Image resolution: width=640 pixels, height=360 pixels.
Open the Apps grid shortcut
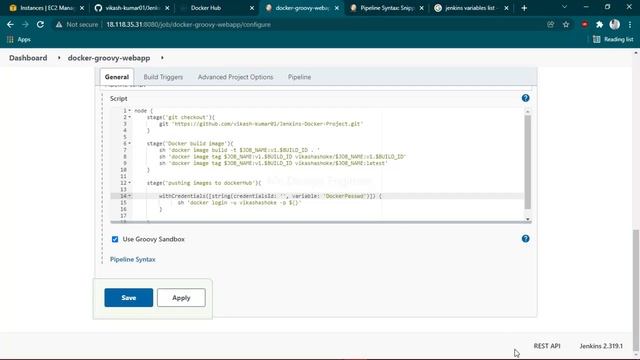18,40
